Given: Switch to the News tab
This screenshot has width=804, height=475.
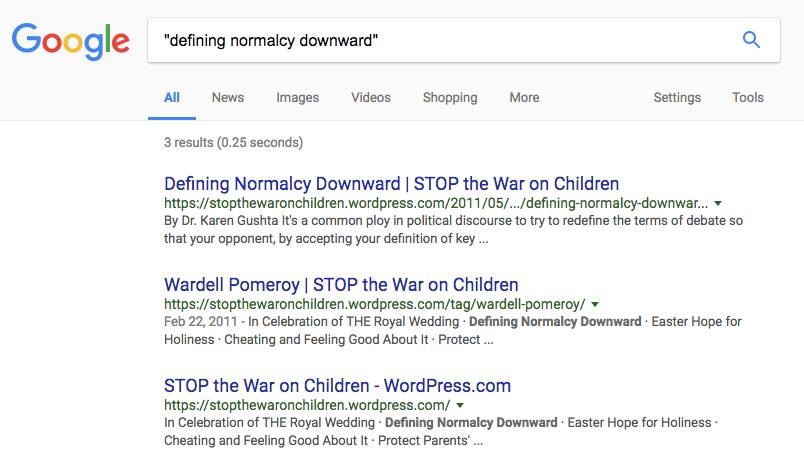Looking at the screenshot, I should tap(228, 97).
